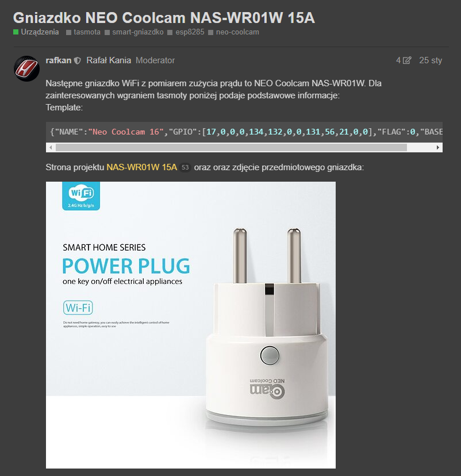Screen dimensions: 461x476
Task: Select the tasmota tag
Action: click(x=87, y=32)
